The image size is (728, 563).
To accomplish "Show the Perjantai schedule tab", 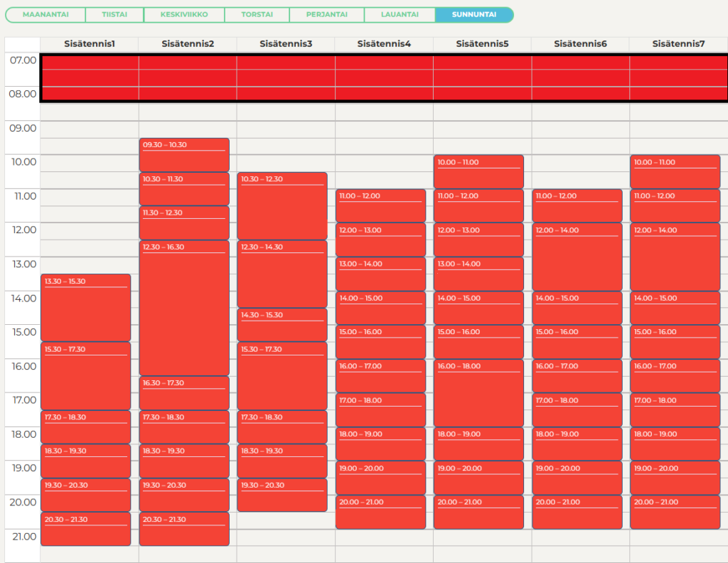I will (x=327, y=14).
